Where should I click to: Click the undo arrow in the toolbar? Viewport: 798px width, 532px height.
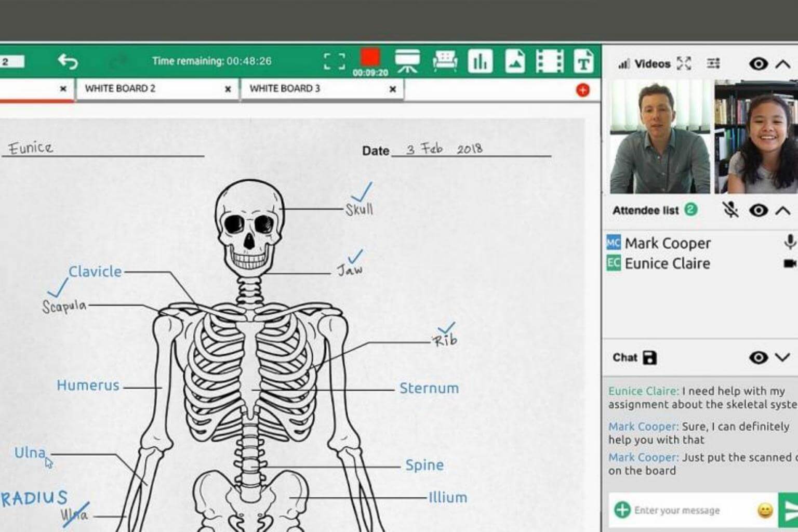68,61
